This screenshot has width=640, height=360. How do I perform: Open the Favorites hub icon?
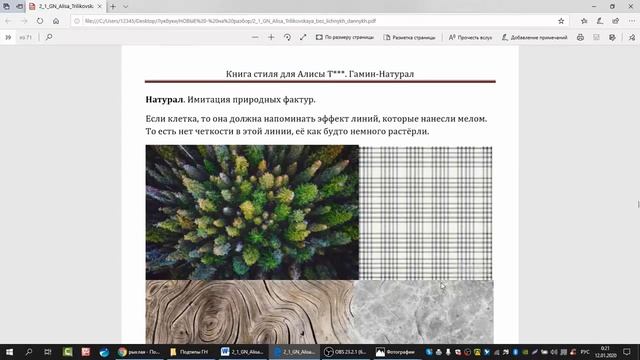click(584, 21)
